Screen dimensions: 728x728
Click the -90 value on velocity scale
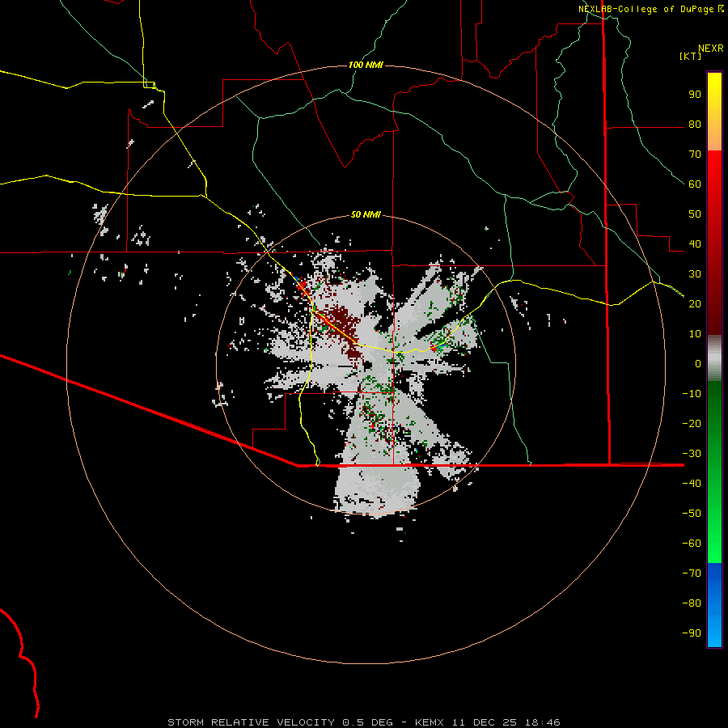coord(692,633)
